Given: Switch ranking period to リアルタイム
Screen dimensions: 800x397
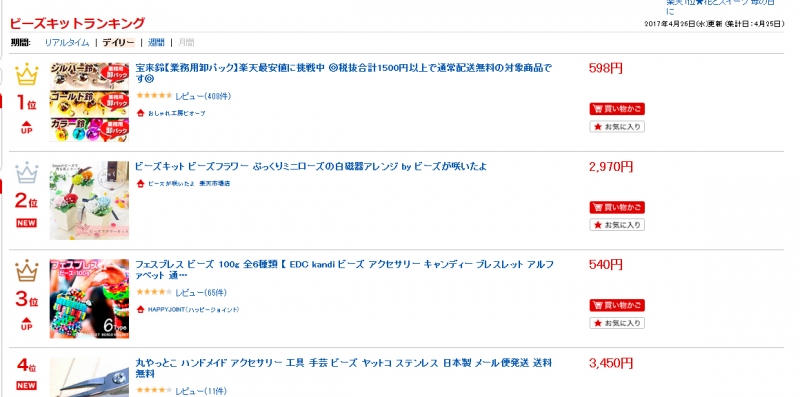Looking at the screenshot, I should click(x=67, y=42).
